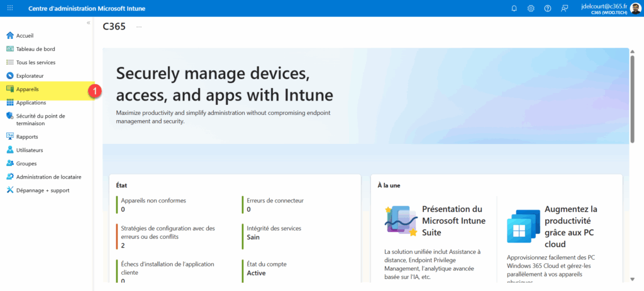This screenshot has width=644, height=291.
Task: Open the feedback icon in header
Action: coord(564,8)
